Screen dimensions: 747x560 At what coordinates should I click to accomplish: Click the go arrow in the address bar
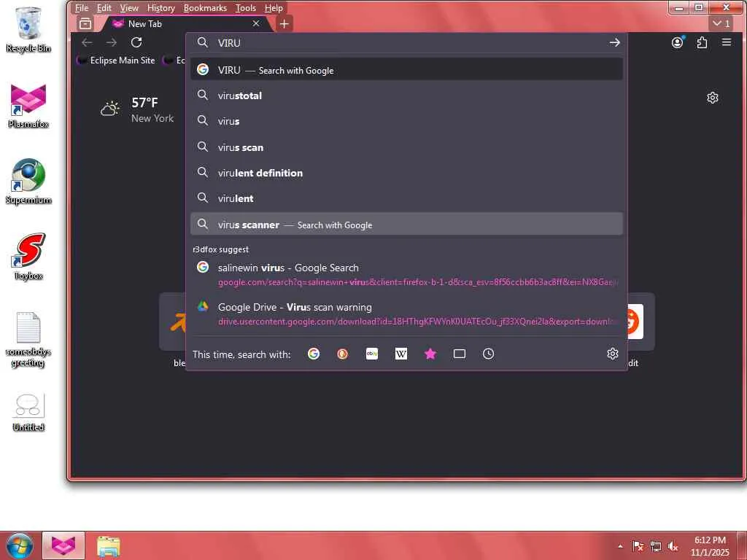[x=614, y=42]
